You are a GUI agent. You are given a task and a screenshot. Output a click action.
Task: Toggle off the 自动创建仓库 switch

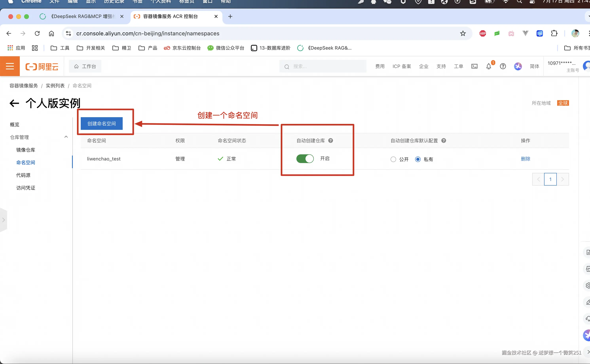click(x=305, y=159)
